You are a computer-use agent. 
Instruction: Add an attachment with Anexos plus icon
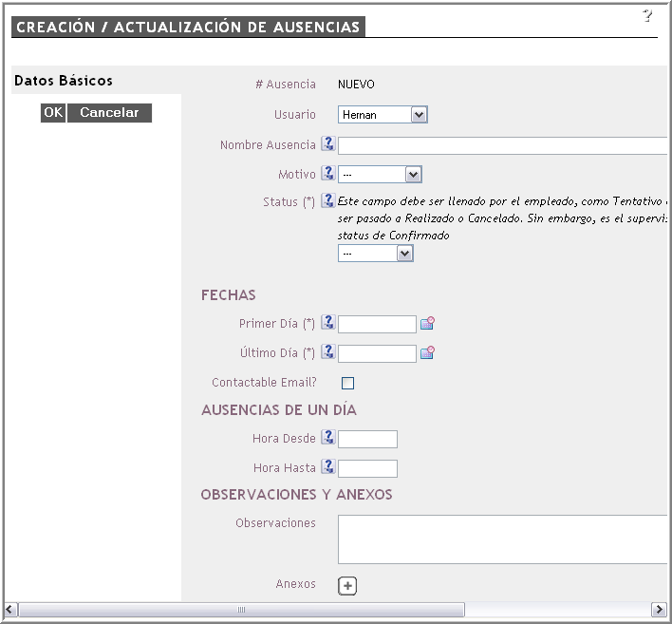(x=347, y=586)
